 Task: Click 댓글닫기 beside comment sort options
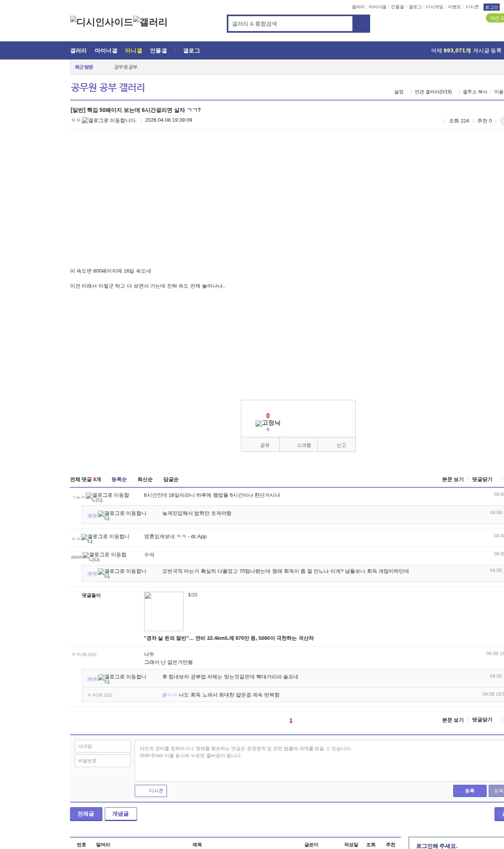[482, 479]
